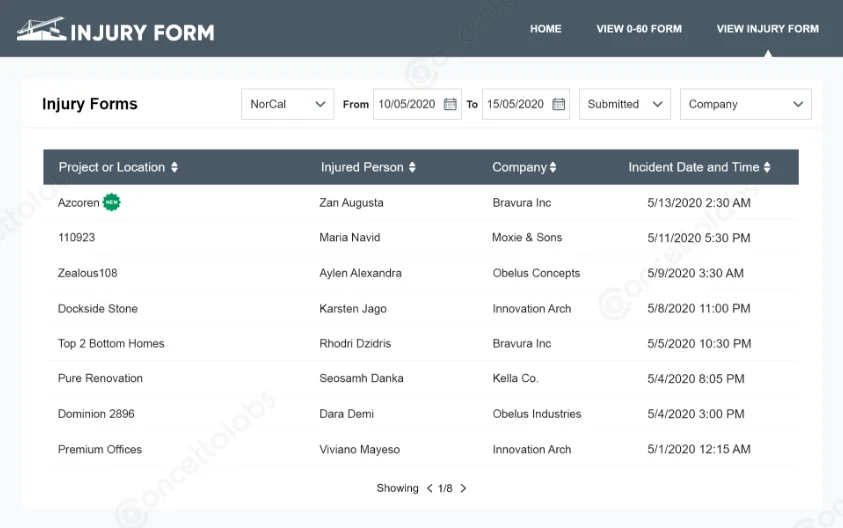Open the To date calendar icon
The width and height of the screenshot is (843, 528).
[x=559, y=104]
